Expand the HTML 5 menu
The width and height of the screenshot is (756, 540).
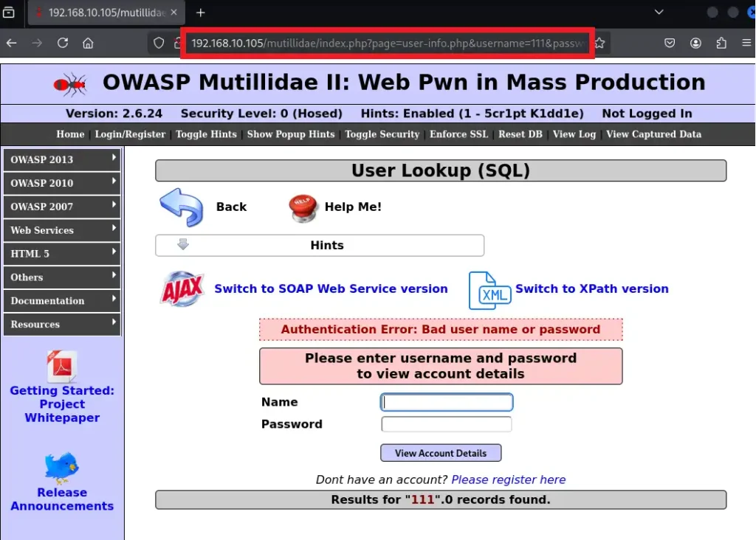[62, 253]
